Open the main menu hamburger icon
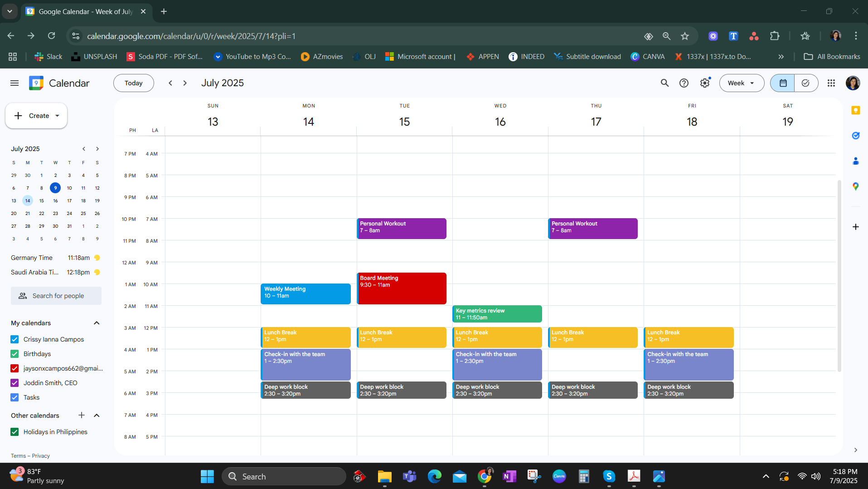The image size is (868, 489). (15, 83)
